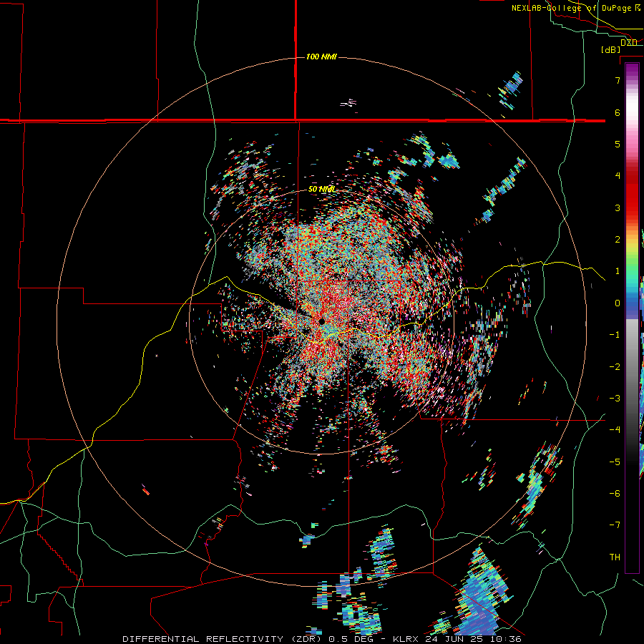Select the 6 value on the dB scale
The height and width of the screenshot is (644, 644).
(x=618, y=112)
